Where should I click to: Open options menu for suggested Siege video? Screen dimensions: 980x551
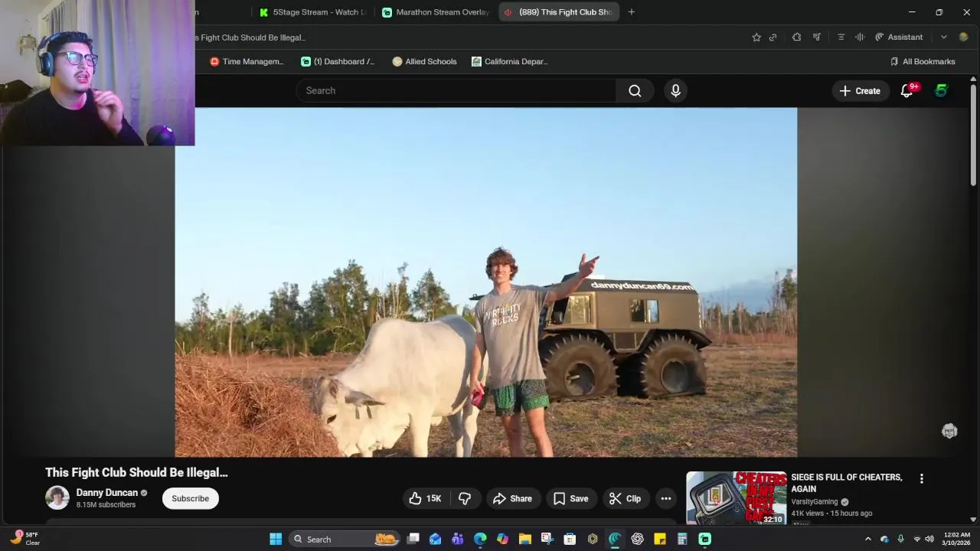(x=922, y=478)
